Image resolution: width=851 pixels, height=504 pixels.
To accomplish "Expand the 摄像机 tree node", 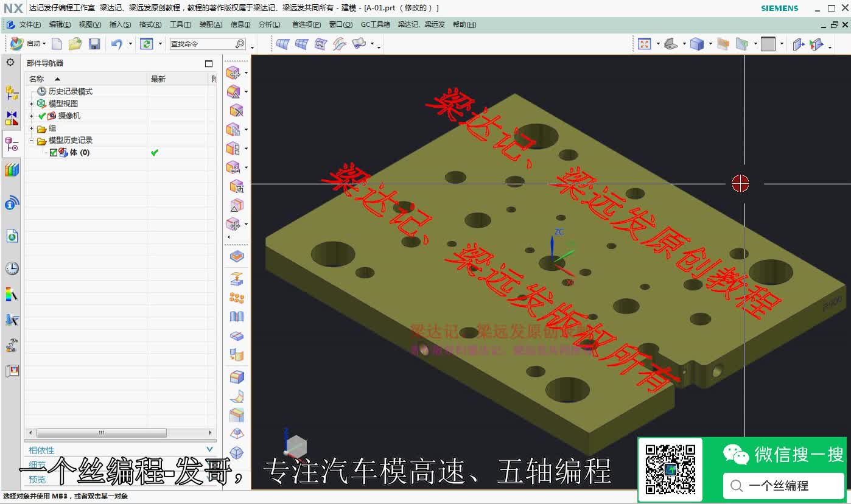I will click(32, 116).
